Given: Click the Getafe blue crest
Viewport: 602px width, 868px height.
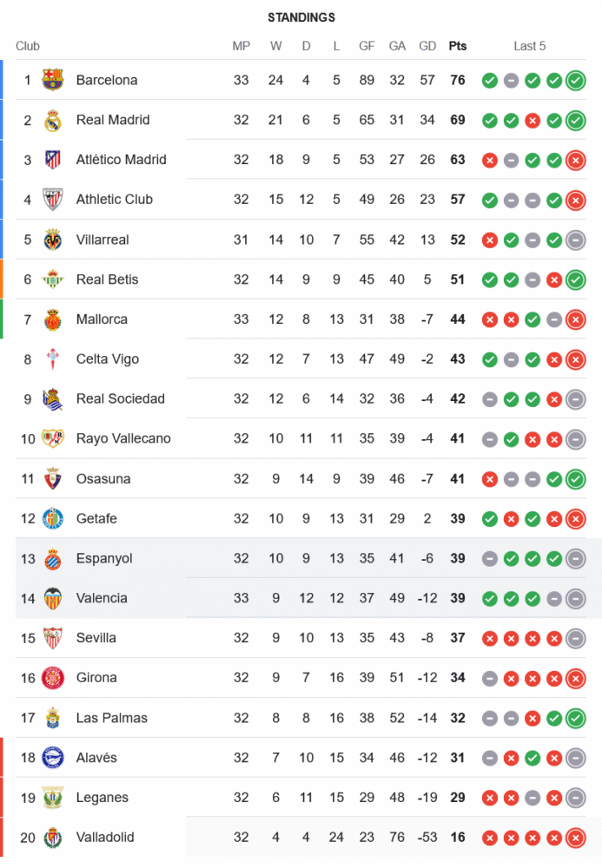Looking at the screenshot, I should pos(53,519).
